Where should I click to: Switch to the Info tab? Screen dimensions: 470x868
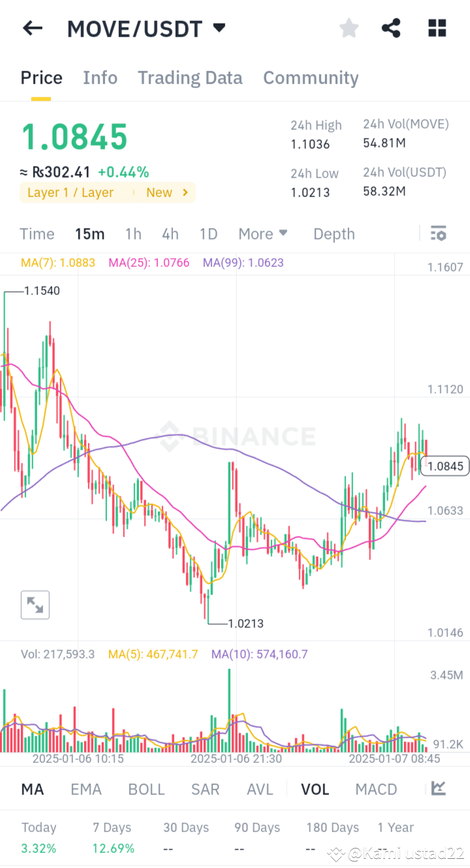pyautogui.click(x=100, y=77)
